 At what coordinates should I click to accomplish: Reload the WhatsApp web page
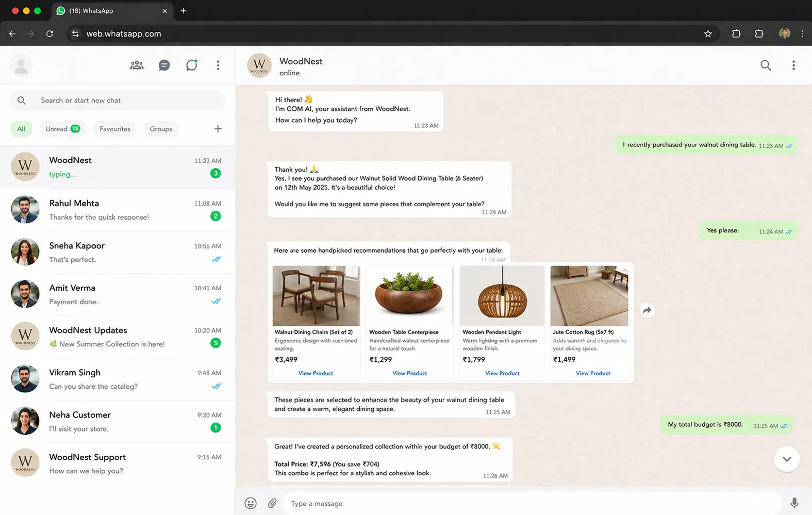(49, 34)
